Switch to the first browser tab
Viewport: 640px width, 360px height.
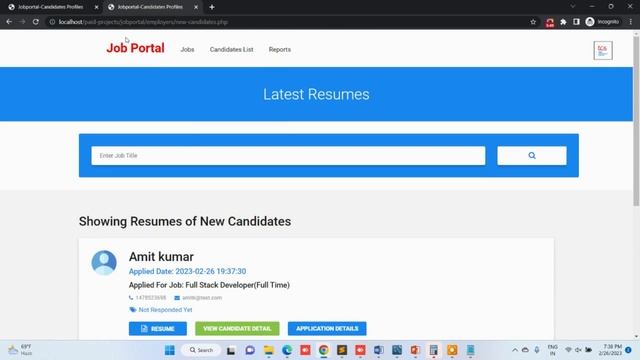(x=50, y=7)
